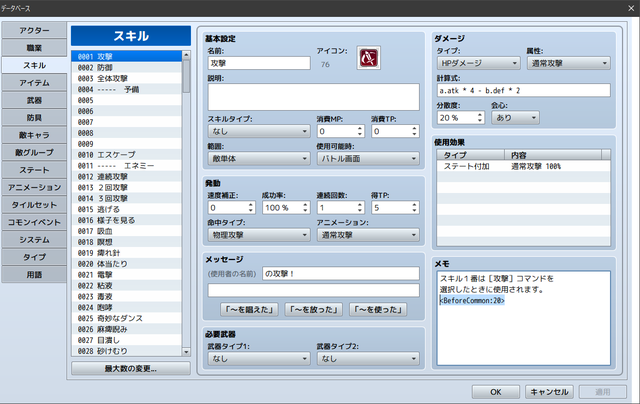Open the タイプ tab

click(x=34, y=257)
